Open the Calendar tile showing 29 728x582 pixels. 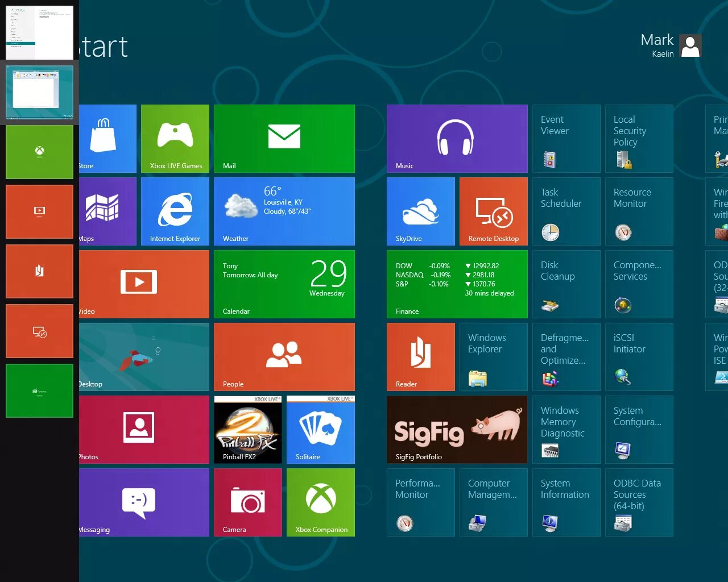point(284,284)
